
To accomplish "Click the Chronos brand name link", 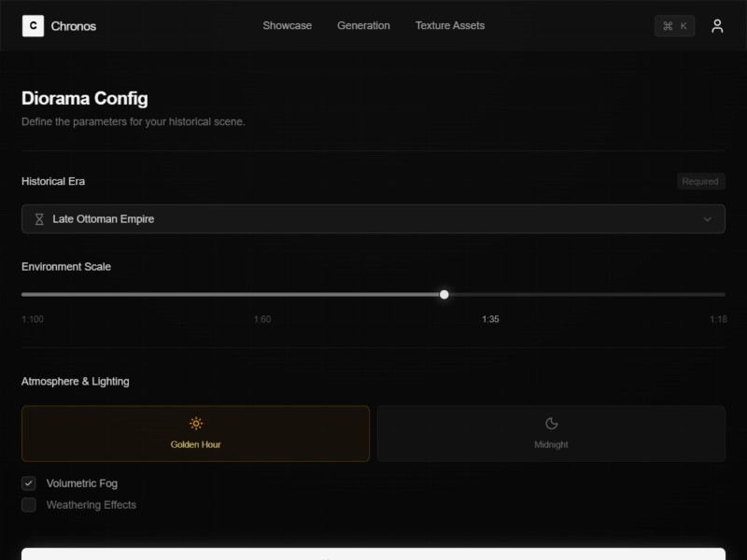I will [x=74, y=26].
